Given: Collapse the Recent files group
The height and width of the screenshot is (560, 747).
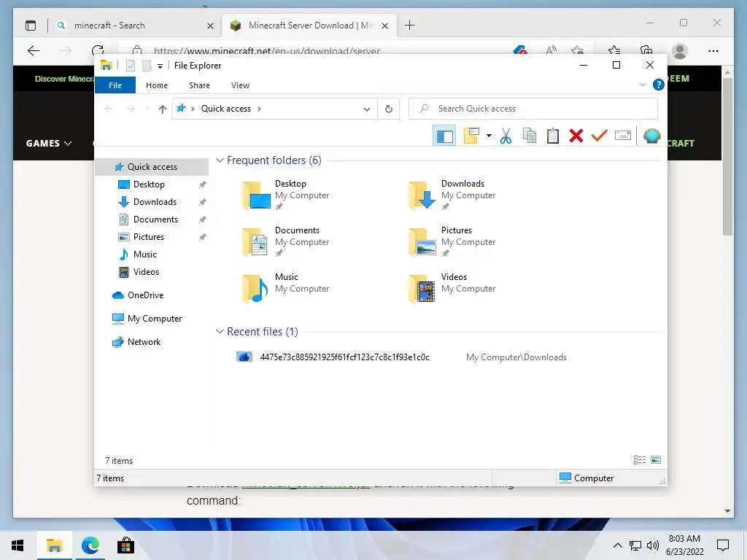Looking at the screenshot, I should [x=220, y=332].
